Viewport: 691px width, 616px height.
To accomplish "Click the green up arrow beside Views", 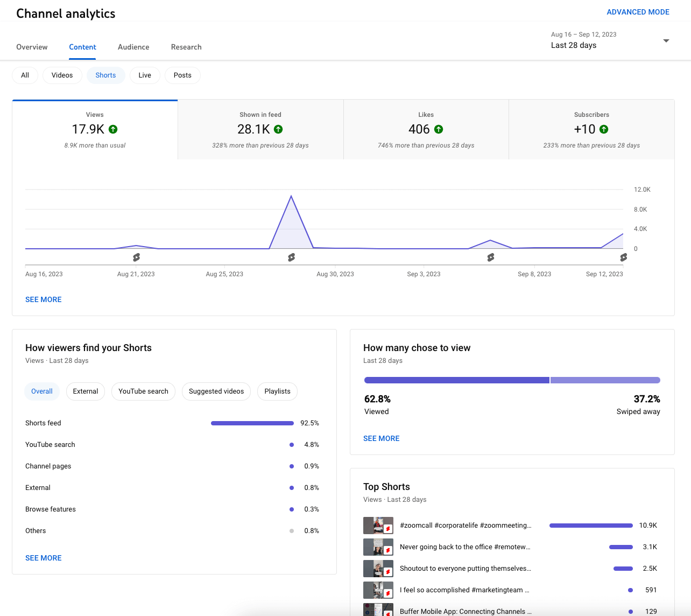I will 113,129.
